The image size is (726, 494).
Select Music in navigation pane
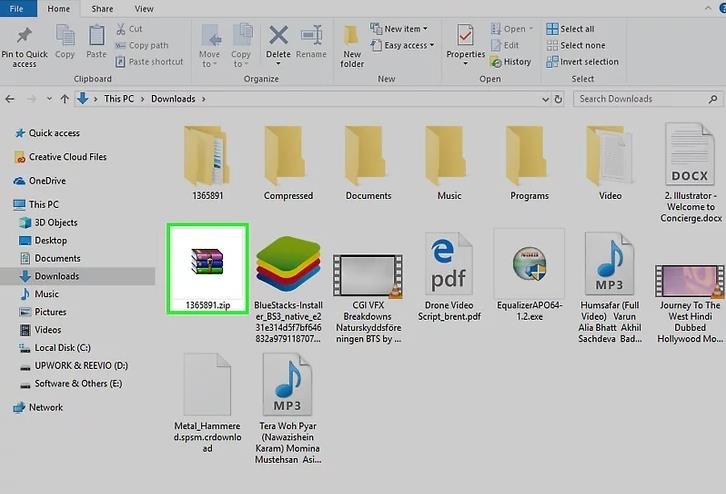pos(39,294)
